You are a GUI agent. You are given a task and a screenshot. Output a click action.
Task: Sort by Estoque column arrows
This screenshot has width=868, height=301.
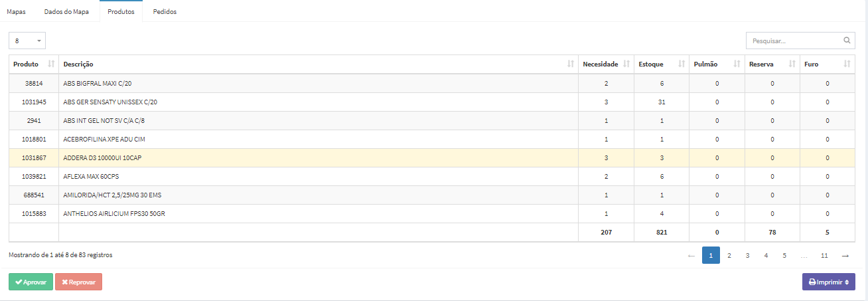pos(682,64)
